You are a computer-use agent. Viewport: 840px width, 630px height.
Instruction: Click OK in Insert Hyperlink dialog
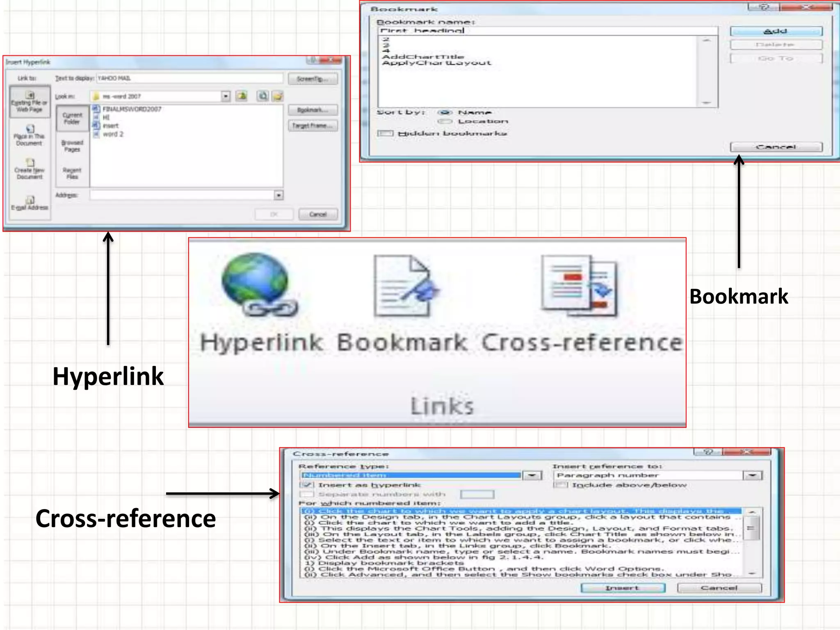click(274, 214)
